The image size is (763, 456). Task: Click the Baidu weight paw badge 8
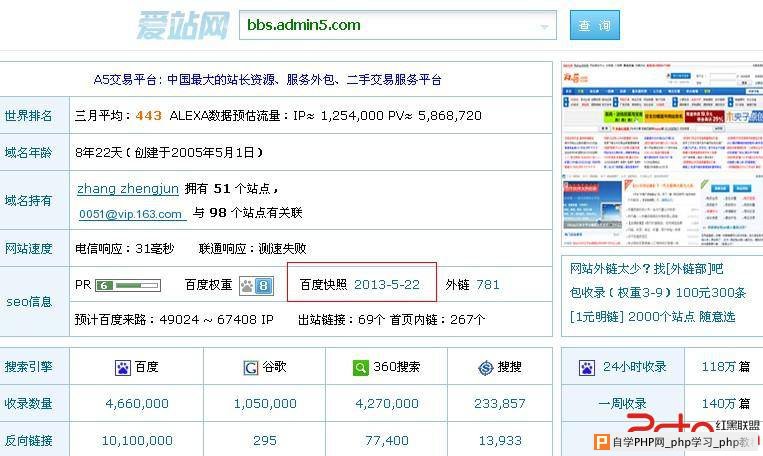coord(256,286)
